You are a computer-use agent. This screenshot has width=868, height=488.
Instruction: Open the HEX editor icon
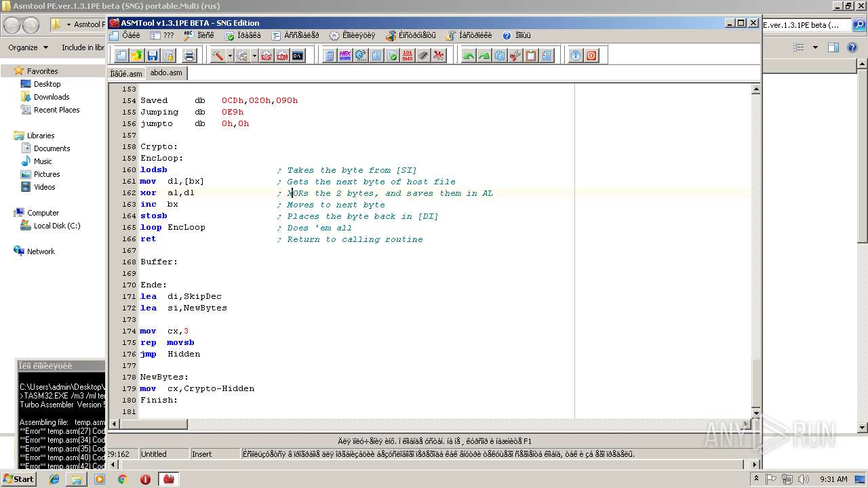pyautogui.click(x=345, y=56)
